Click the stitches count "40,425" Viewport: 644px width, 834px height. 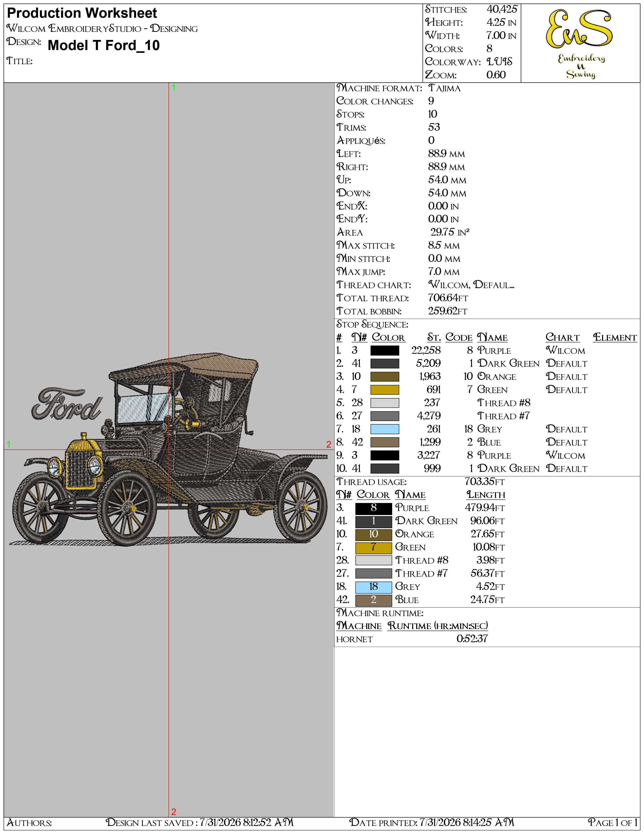click(502, 9)
